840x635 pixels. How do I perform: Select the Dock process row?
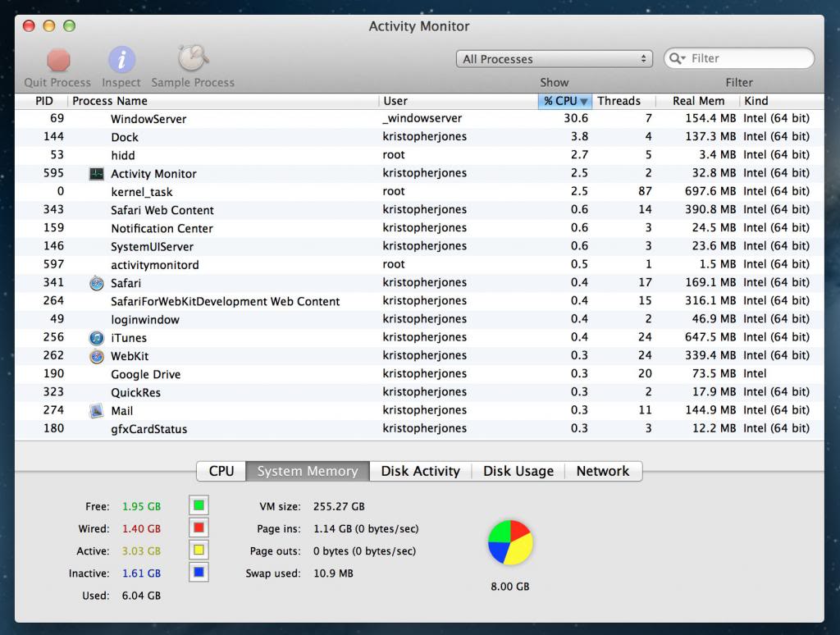pos(419,137)
